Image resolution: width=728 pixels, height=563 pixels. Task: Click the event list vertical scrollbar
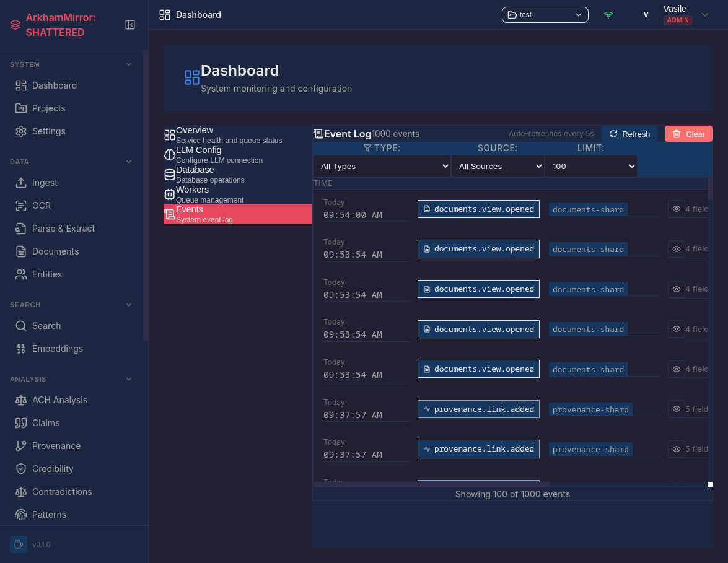click(x=710, y=188)
